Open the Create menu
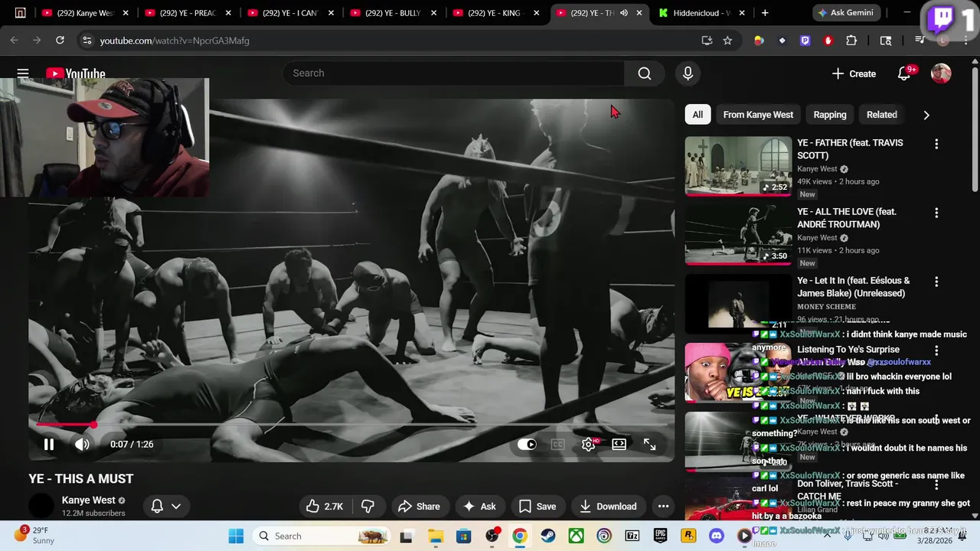Image resolution: width=980 pixels, height=551 pixels. pos(854,73)
